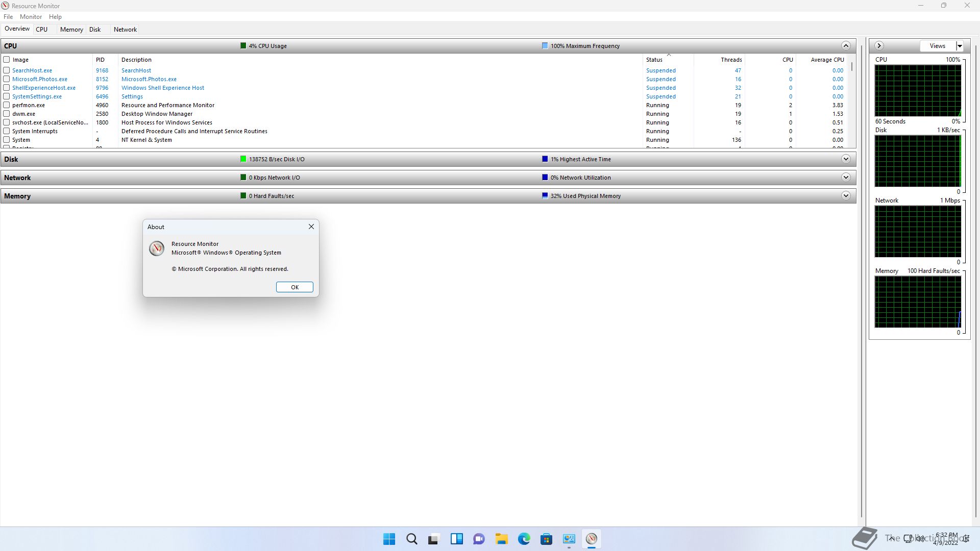Expand the Disk section chevron

(846, 159)
